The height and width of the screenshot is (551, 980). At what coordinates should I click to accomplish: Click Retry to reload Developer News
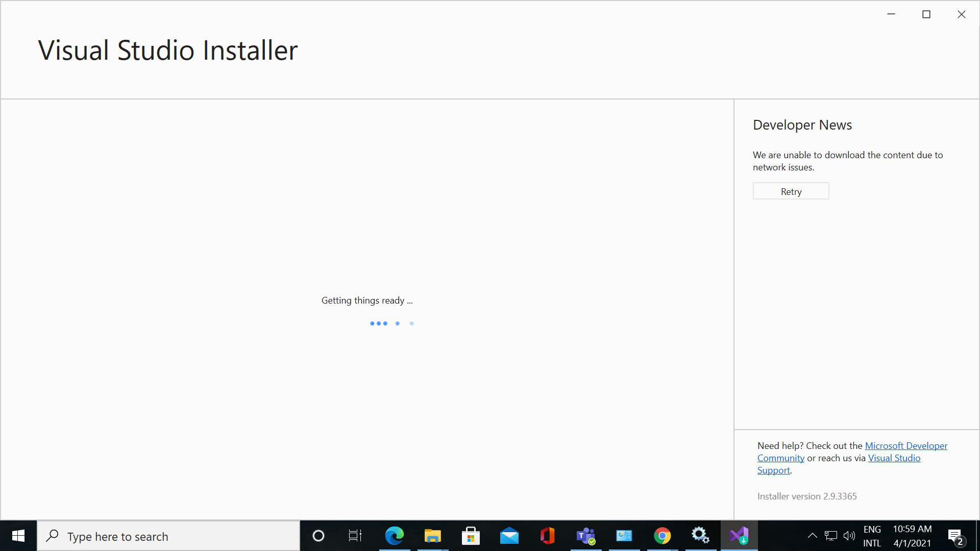[x=791, y=191]
